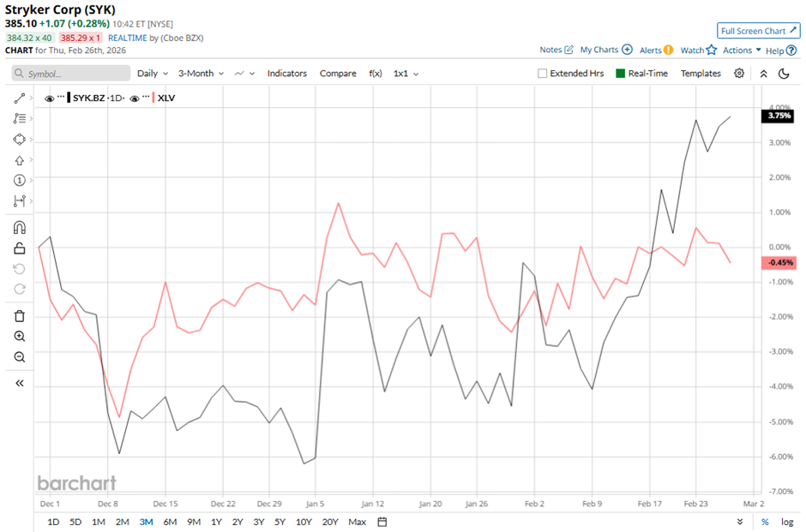Open the My Charts link
This screenshot has width=806, height=532.
pyautogui.click(x=605, y=51)
